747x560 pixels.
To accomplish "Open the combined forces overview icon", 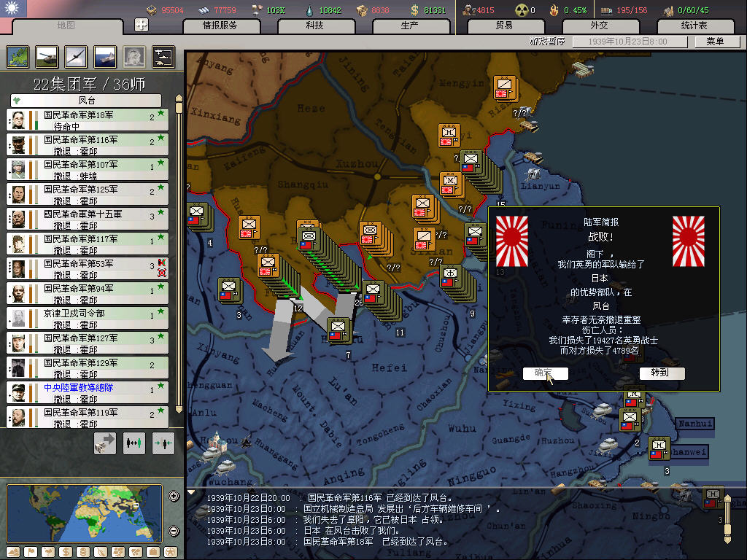I will (163, 56).
